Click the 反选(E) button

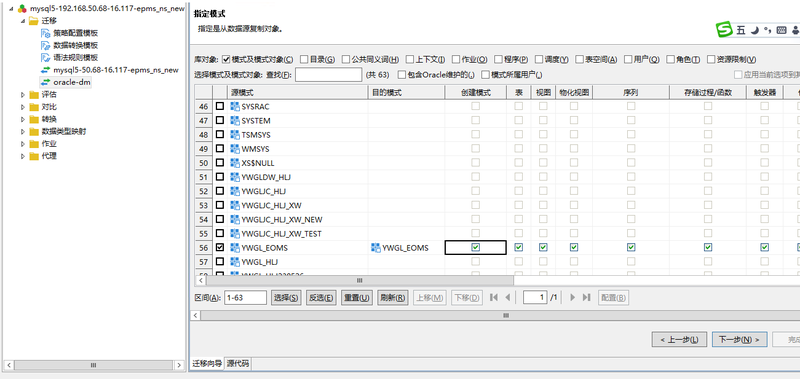tap(321, 298)
